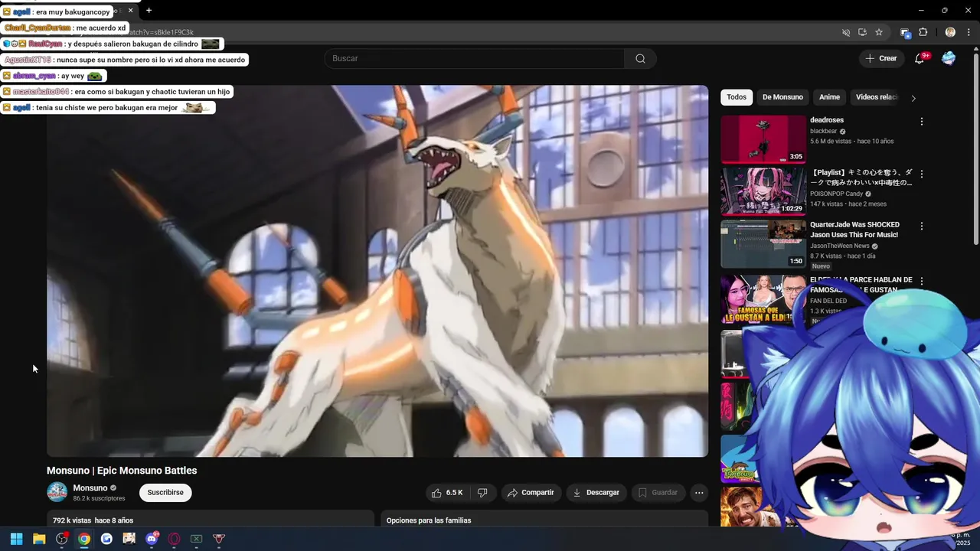Click JasonTheWeen News channel name
980x551 pixels.
[x=839, y=246]
